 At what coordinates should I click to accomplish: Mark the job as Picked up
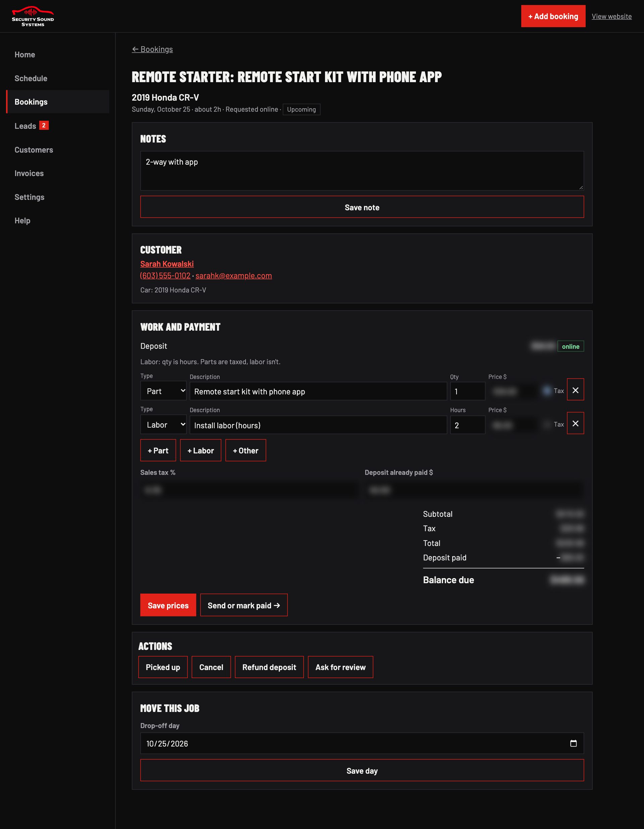(163, 667)
